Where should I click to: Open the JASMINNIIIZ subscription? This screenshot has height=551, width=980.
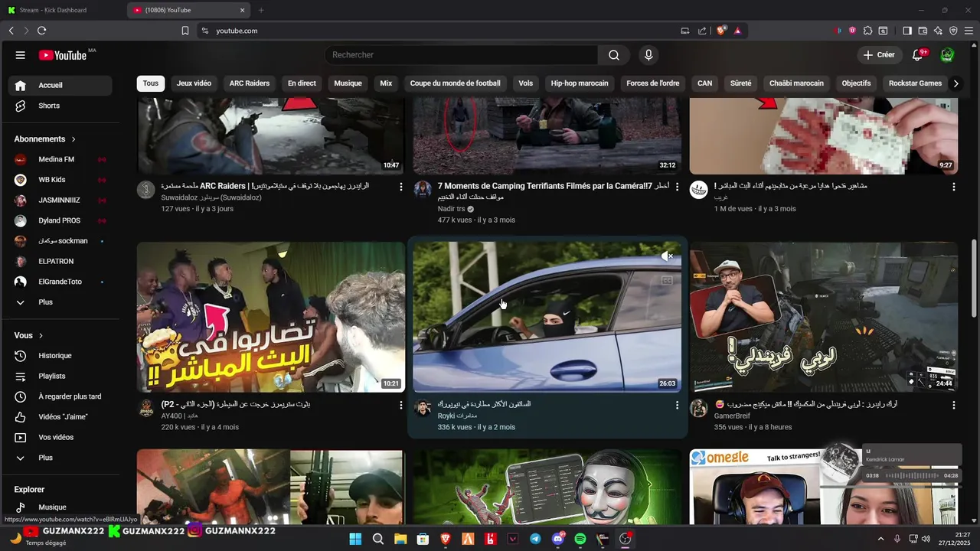(60, 200)
